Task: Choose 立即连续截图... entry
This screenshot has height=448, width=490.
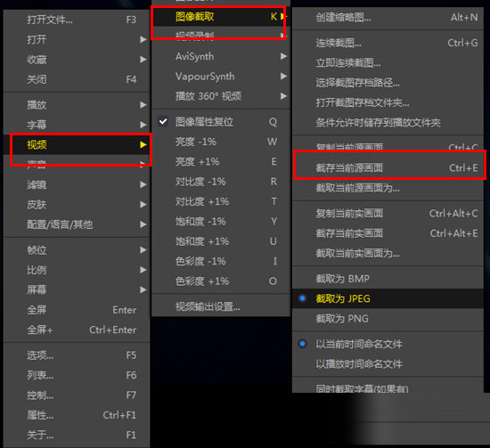Action: click(388, 63)
